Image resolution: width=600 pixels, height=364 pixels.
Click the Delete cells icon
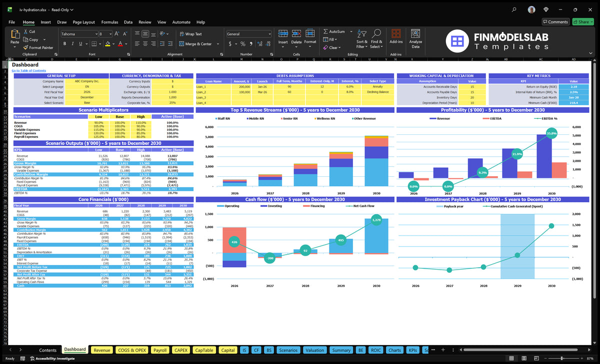click(x=296, y=33)
